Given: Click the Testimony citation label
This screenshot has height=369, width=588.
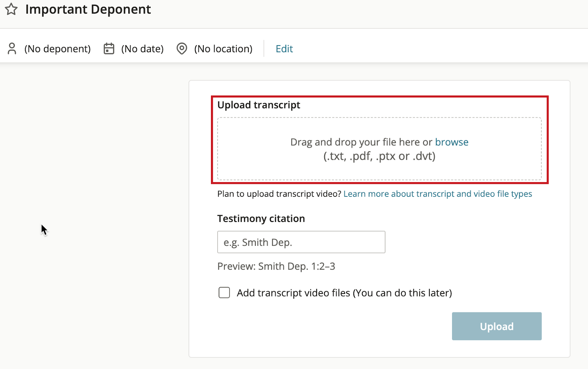Looking at the screenshot, I should click(x=261, y=219).
